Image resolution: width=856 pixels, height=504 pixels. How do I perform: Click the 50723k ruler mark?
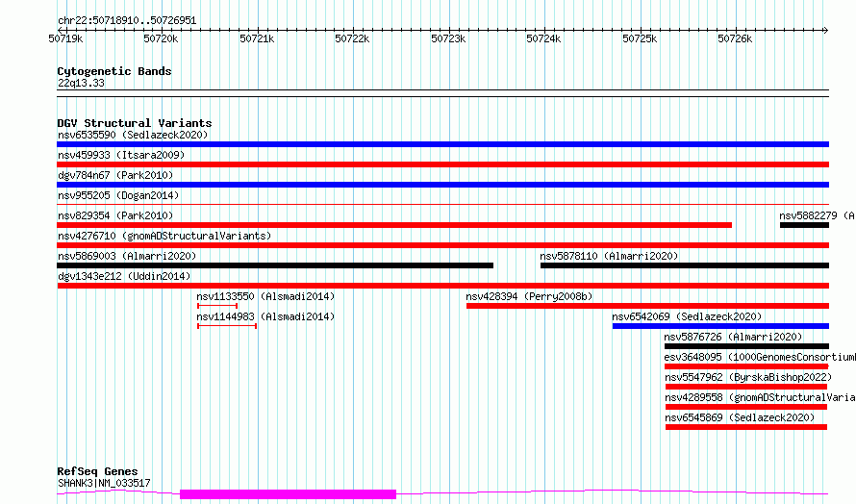(x=448, y=38)
